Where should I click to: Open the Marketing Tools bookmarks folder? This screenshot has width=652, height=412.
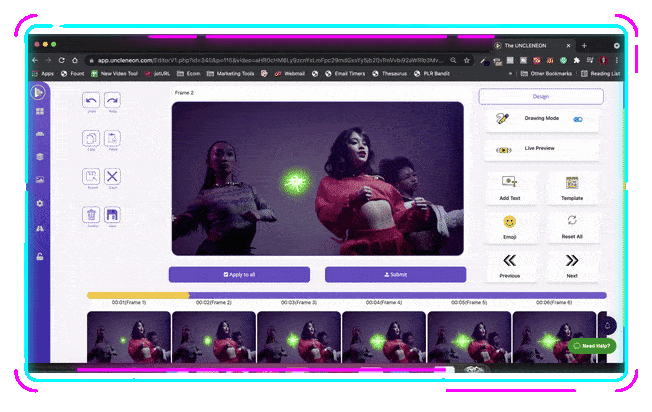click(230, 74)
